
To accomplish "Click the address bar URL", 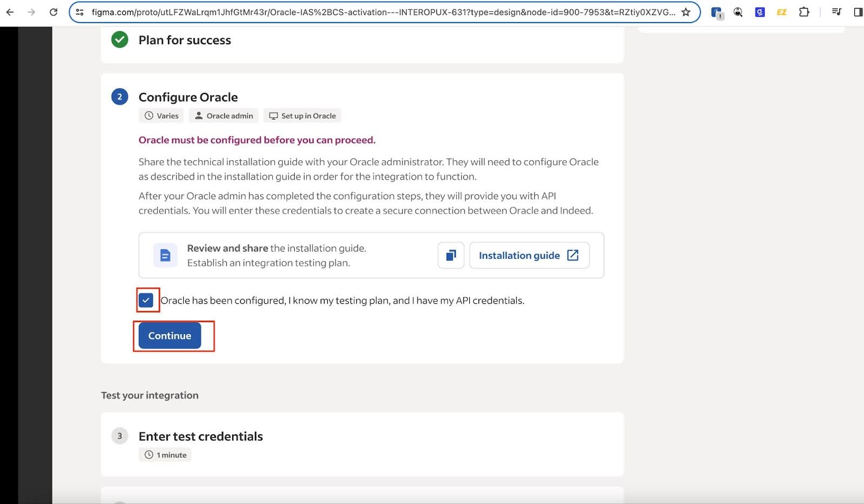I will (x=383, y=12).
